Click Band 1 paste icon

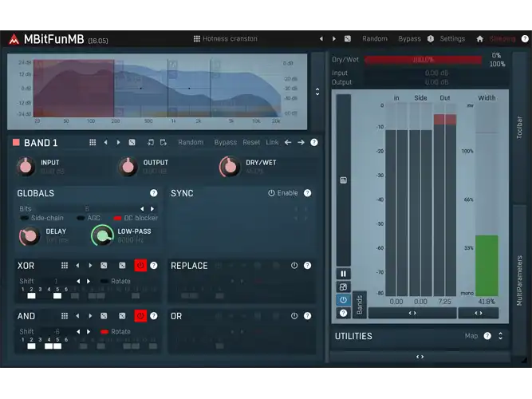tap(164, 142)
